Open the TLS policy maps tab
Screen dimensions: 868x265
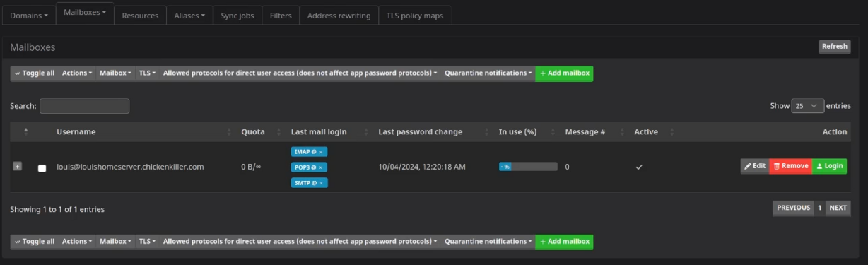pos(415,16)
